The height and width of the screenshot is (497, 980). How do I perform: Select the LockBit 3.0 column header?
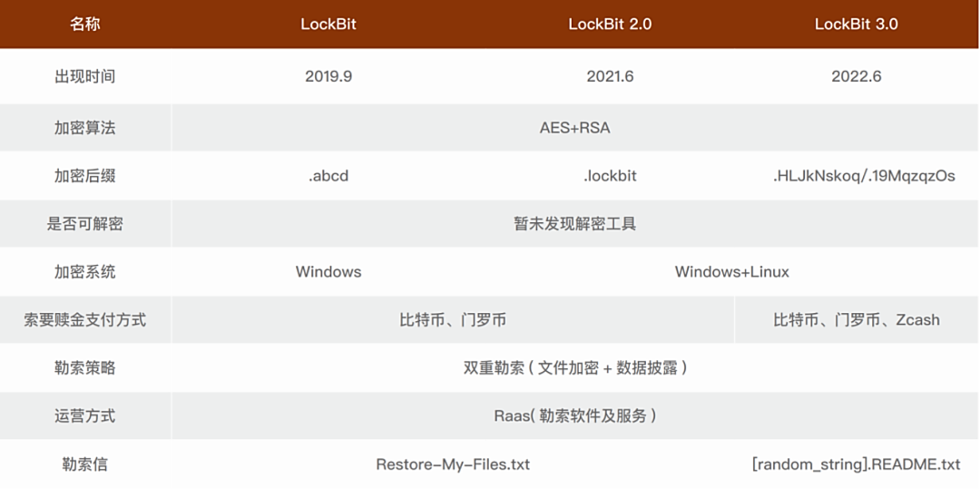tap(856, 24)
